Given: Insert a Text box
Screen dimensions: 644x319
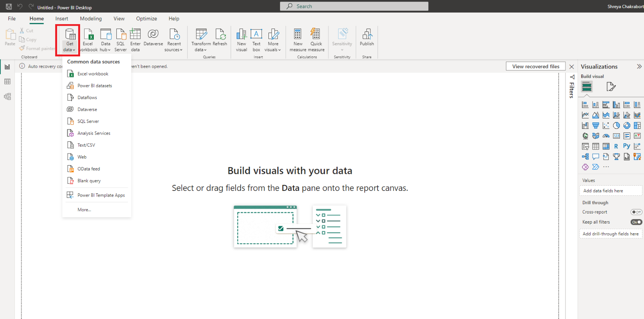Looking at the screenshot, I should point(256,39).
